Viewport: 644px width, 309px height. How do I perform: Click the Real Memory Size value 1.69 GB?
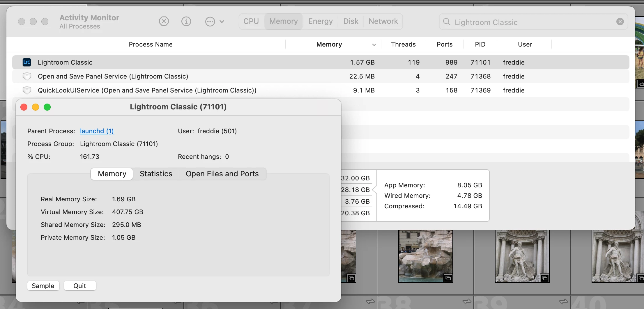point(124,199)
